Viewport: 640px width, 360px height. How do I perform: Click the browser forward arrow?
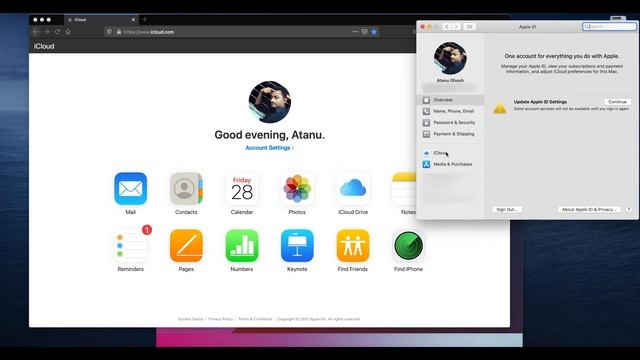(x=47, y=32)
